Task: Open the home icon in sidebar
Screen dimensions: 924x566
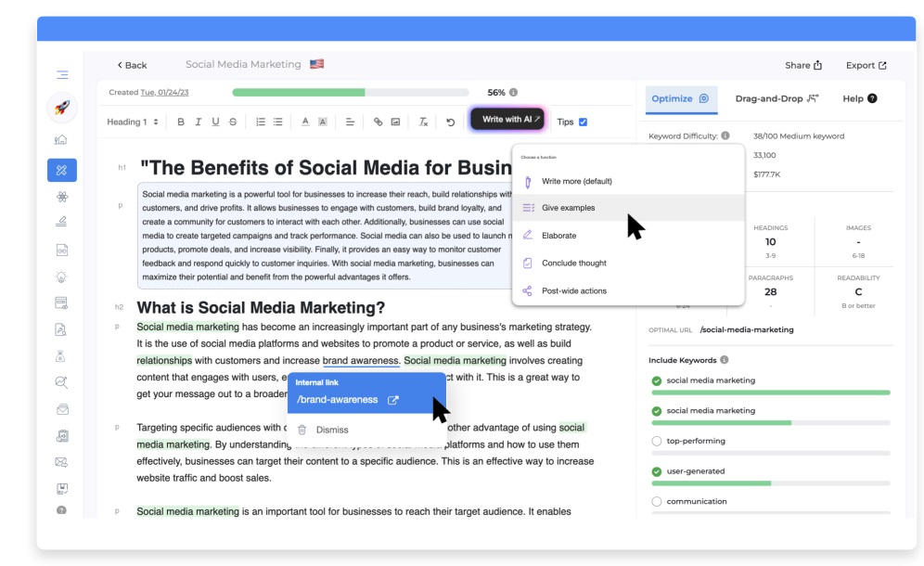Action: [61, 140]
